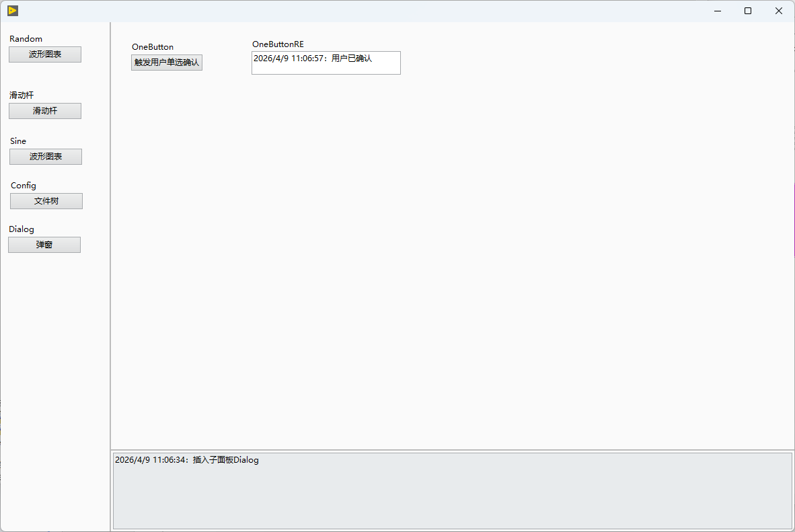Click the Random label in sidebar
Image resolution: width=795 pixels, height=532 pixels.
[x=26, y=39]
